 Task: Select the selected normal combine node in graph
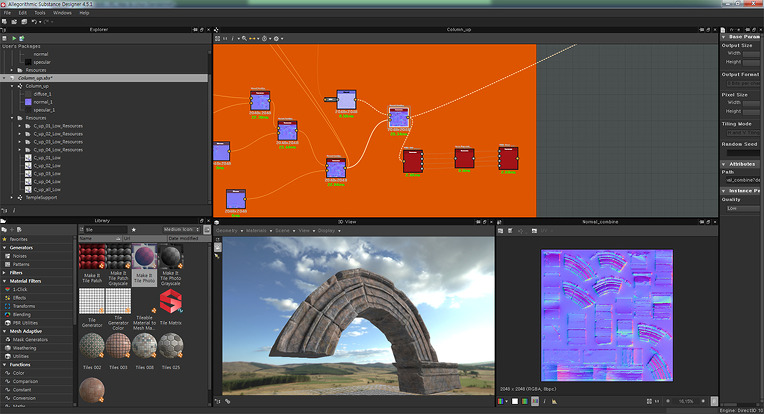coord(399,117)
